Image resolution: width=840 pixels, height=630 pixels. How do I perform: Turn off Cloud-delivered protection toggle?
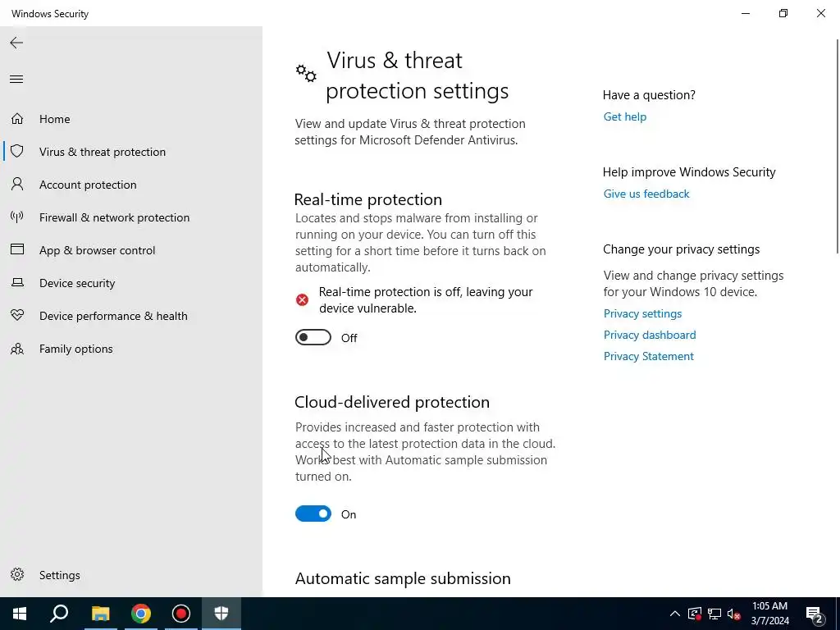pos(313,514)
